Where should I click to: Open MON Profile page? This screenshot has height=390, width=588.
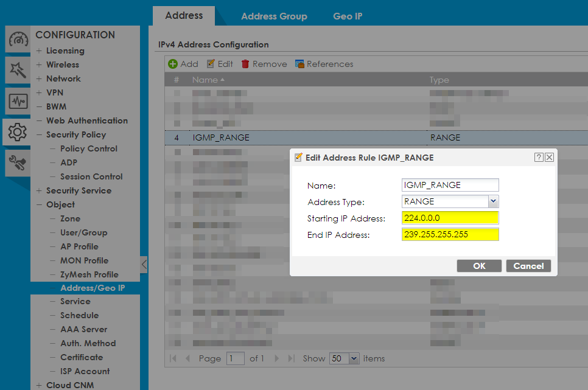click(x=85, y=260)
